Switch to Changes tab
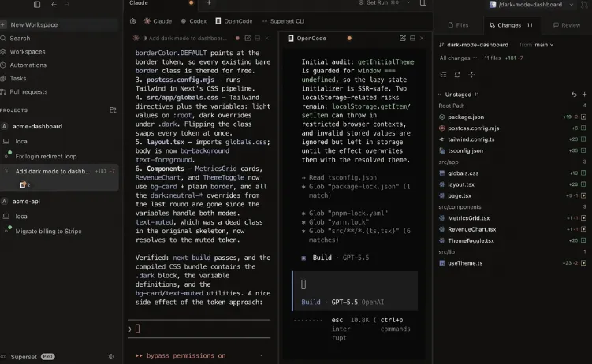The image size is (592, 364). 511,25
